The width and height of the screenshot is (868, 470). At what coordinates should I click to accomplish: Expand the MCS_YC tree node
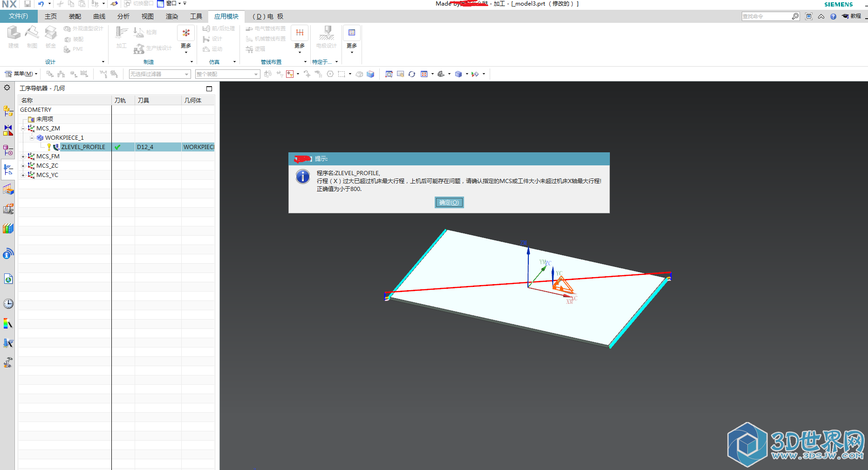pyautogui.click(x=23, y=175)
